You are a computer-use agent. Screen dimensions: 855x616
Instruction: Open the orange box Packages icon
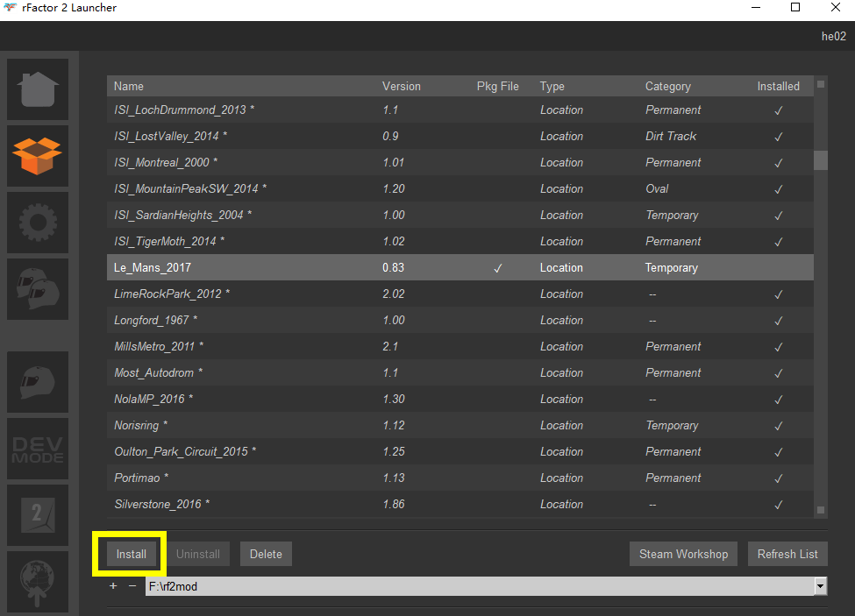tap(38, 156)
